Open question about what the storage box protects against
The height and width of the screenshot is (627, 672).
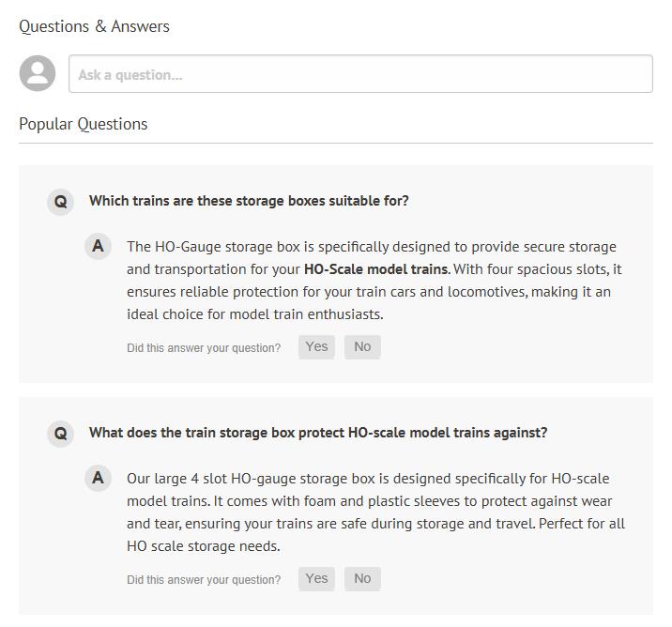point(317,433)
